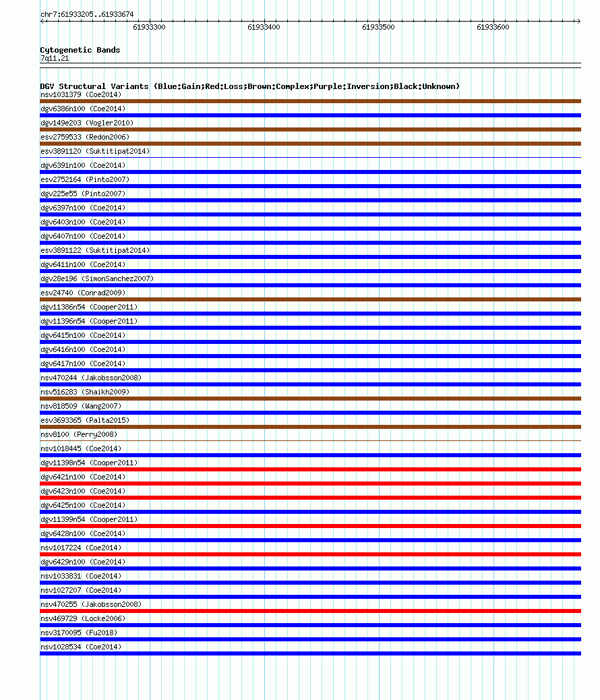
Task: Select the dgv11396n54 (Cooper2011) label
Action: tap(89, 321)
